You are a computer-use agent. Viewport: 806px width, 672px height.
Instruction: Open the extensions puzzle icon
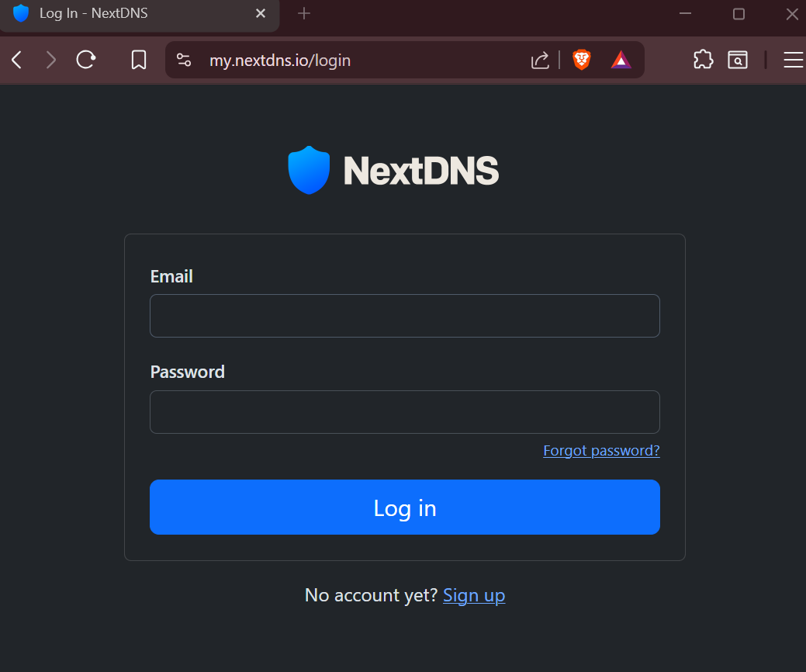pos(703,59)
